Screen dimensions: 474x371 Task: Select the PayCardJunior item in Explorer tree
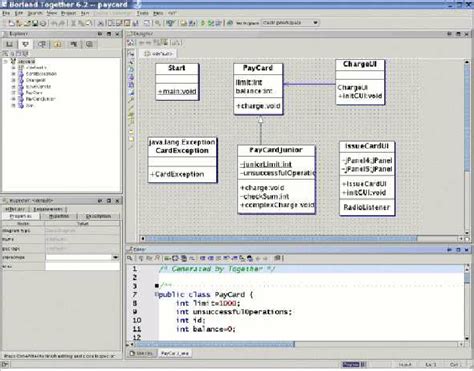click(x=40, y=99)
